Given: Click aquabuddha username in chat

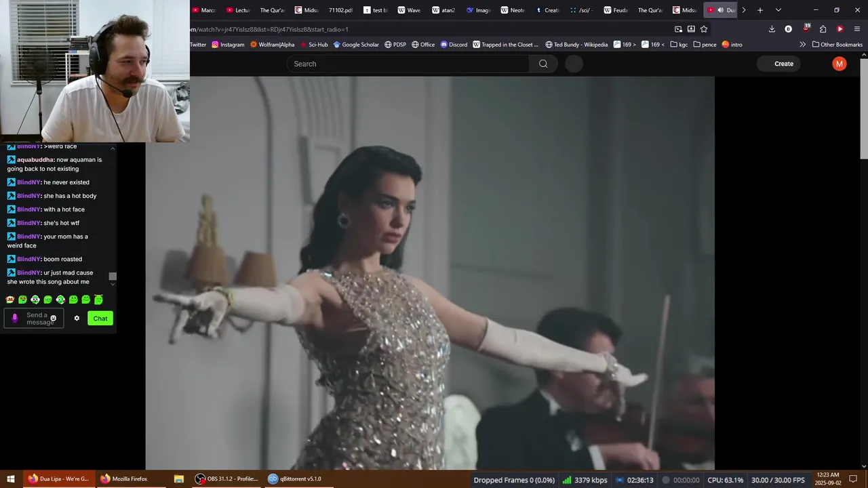Looking at the screenshot, I should (35, 160).
